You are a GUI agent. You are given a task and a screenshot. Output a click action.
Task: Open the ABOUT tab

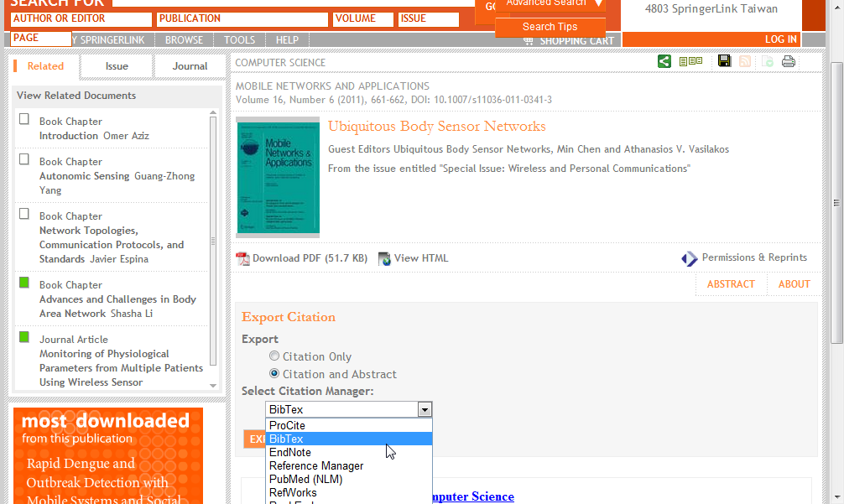[794, 284]
